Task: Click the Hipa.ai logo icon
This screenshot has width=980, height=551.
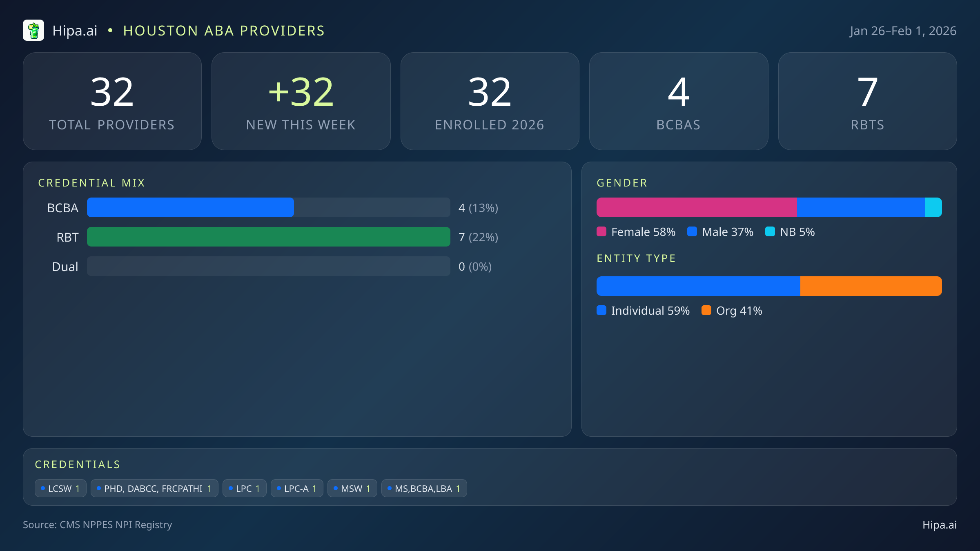Action: tap(34, 30)
